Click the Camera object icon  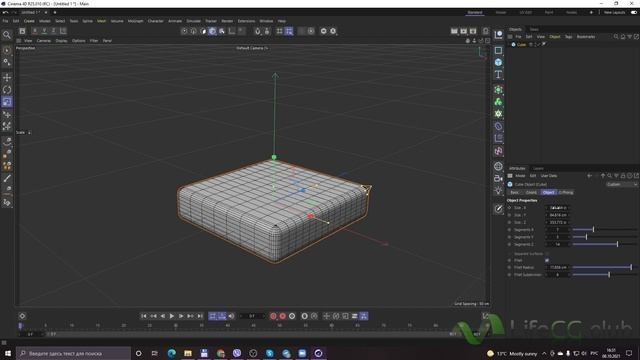(498, 178)
